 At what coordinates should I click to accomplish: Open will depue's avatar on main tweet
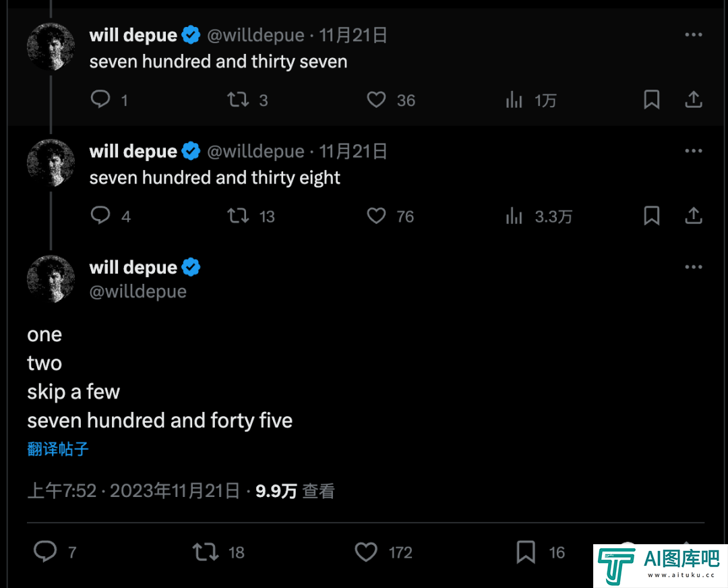[x=51, y=278]
